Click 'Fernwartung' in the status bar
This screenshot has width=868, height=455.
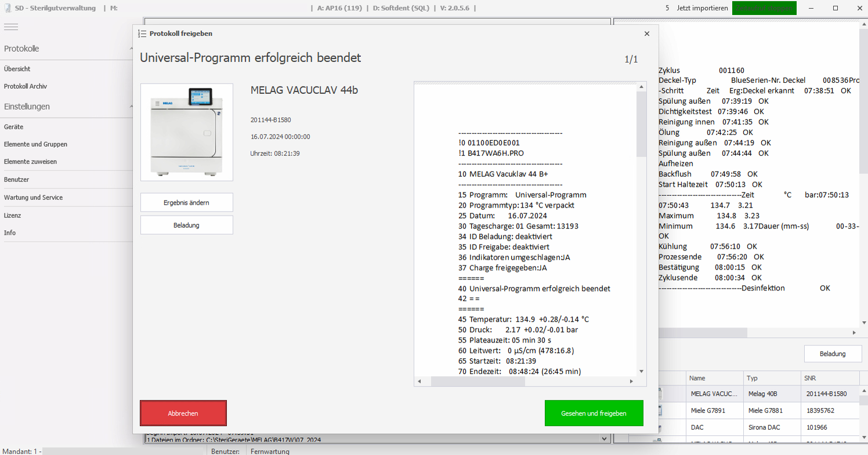coord(270,451)
